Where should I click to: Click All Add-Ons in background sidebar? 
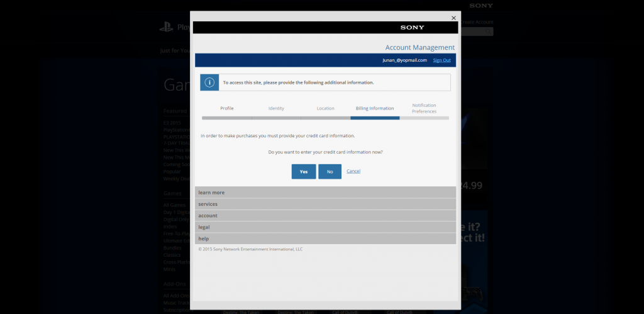coord(176,296)
